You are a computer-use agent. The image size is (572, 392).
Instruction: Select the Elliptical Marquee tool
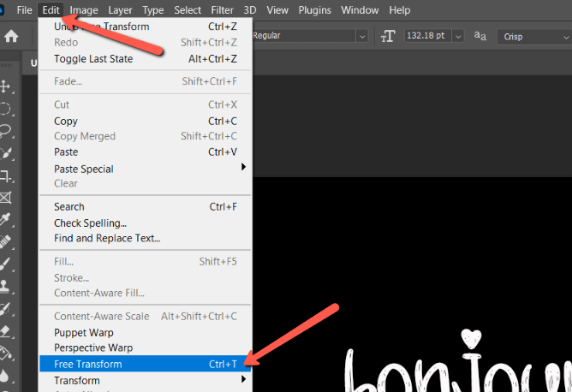[5, 109]
